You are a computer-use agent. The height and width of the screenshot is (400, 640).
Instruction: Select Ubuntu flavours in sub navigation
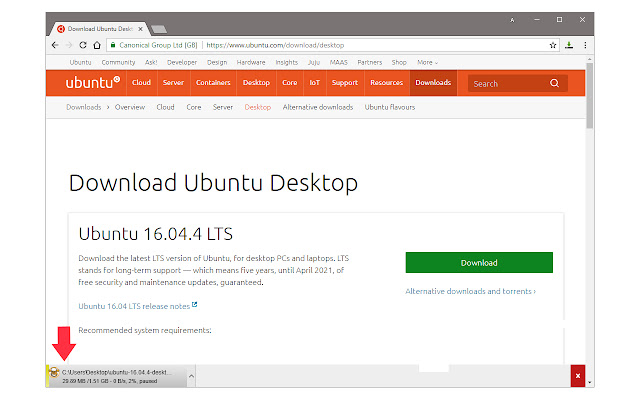[x=390, y=107]
